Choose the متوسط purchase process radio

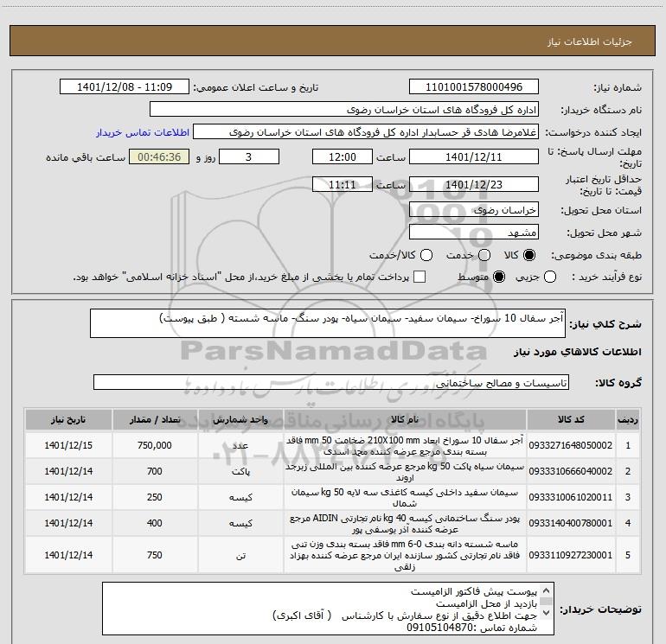[x=499, y=277]
